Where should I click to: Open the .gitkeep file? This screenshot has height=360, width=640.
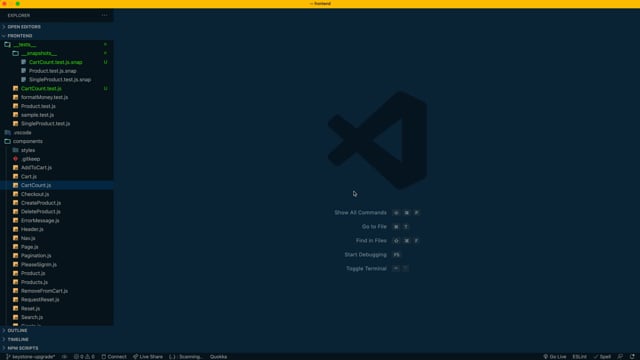(57, 159)
